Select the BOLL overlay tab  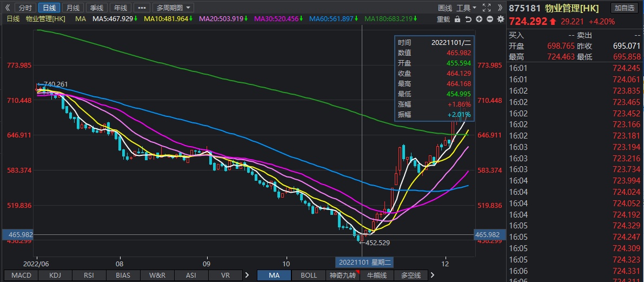pyautogui.click(x=309, y=275)
